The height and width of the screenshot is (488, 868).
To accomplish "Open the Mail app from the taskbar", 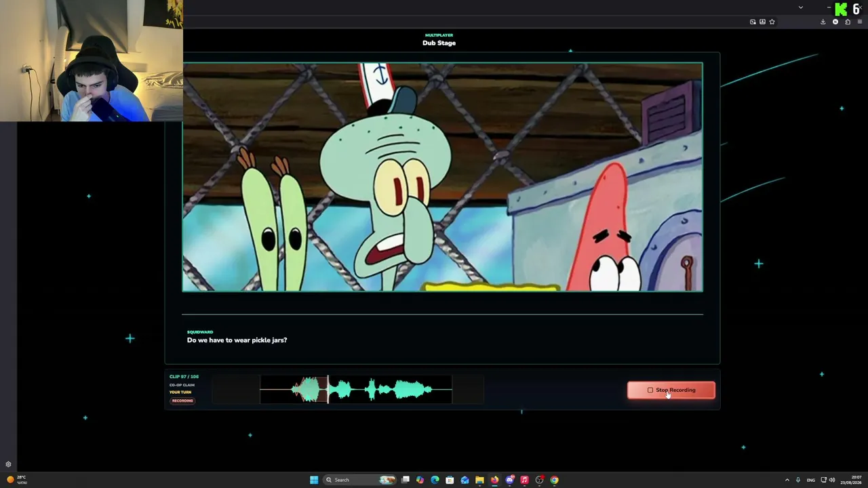I will [465, 480].
